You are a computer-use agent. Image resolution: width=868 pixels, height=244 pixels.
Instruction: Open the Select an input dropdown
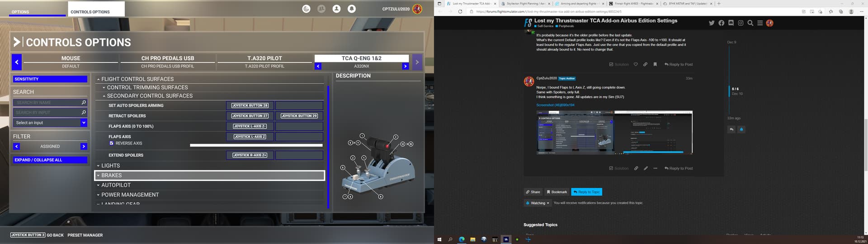coord(50,122)
